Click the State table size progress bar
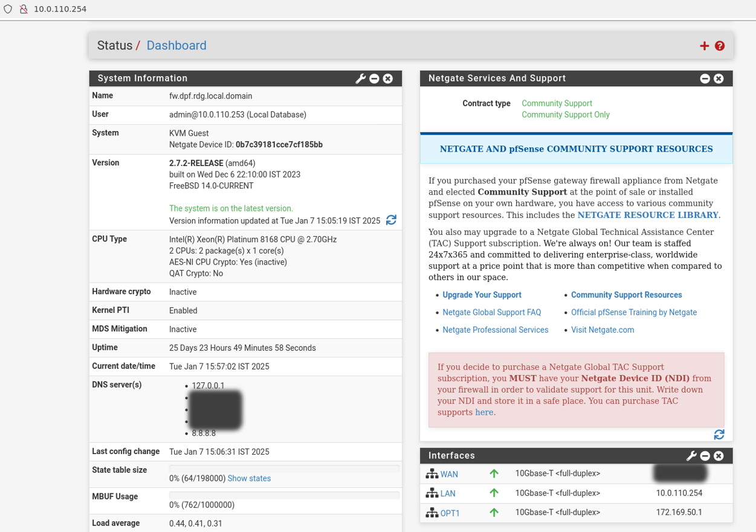The width and height of the screenshot is (756, 532). (284, 467)
